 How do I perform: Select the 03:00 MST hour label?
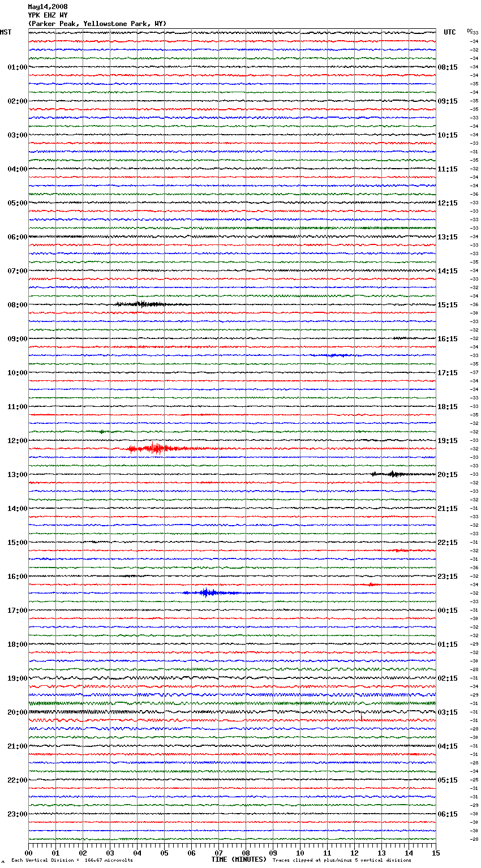(18, 135)
